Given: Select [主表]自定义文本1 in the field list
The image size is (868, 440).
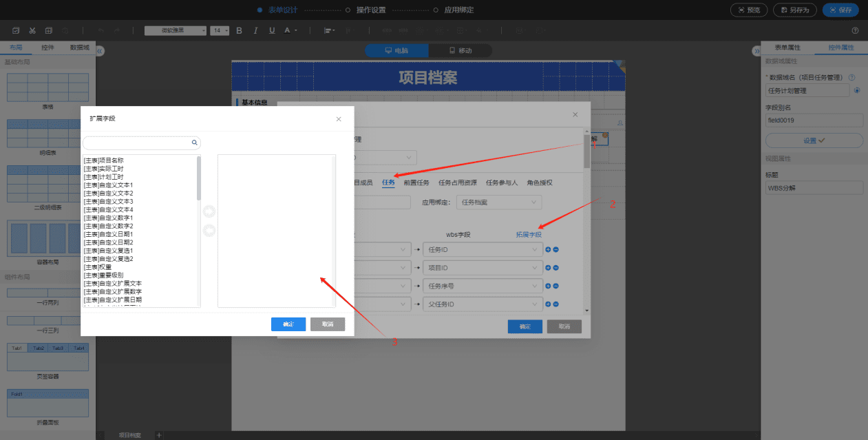Looking at the screenshot, I should pyautogui.click(x=108, y=185).
